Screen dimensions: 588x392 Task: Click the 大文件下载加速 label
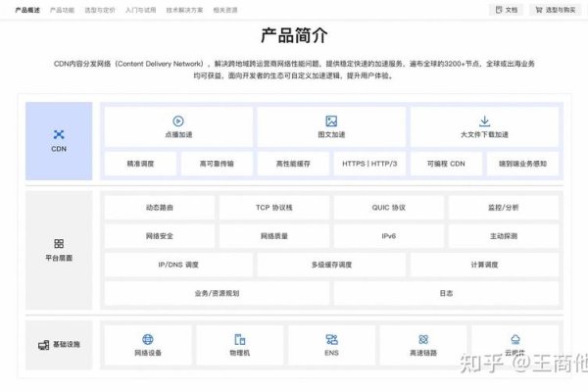(484, 134)
